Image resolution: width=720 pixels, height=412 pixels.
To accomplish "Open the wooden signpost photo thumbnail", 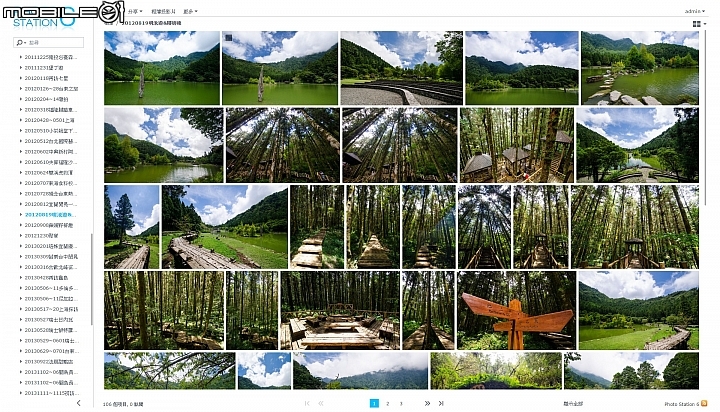I will click(x=517, y=310).
